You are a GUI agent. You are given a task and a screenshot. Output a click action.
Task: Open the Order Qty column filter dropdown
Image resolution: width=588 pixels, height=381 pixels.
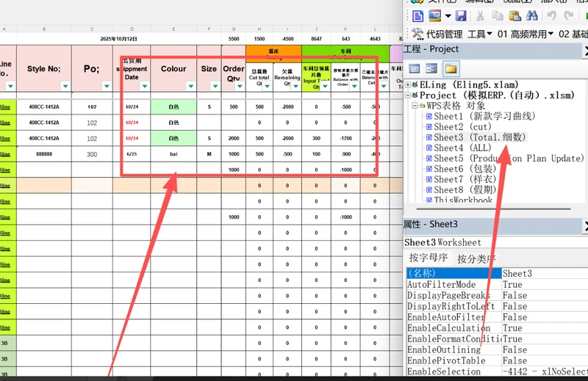[x=240, y=86]
